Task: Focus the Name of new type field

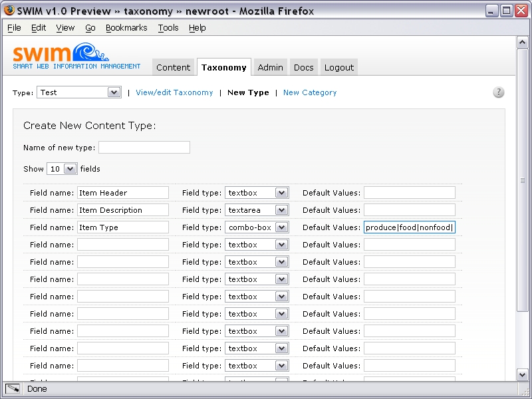Action: coord(144,147)
